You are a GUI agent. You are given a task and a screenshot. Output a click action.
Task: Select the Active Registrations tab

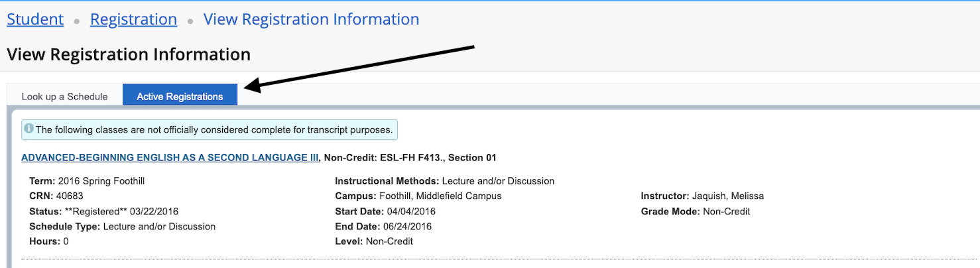180,96
